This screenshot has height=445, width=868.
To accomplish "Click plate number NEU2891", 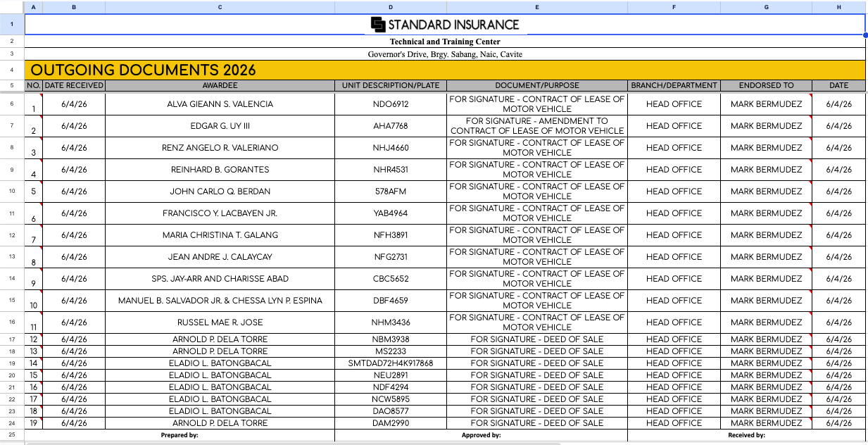I will [391, 375].
